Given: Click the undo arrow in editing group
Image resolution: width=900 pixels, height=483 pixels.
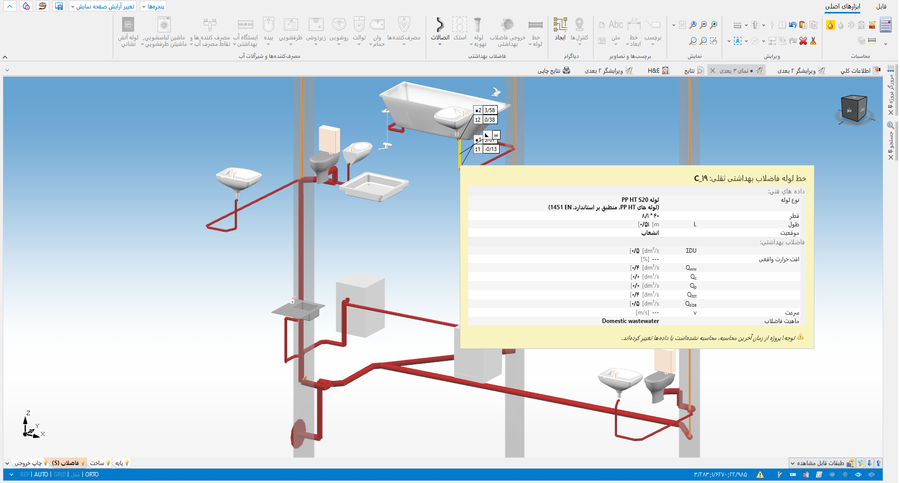Looking at the screenshot, I should tap(793, 25).
